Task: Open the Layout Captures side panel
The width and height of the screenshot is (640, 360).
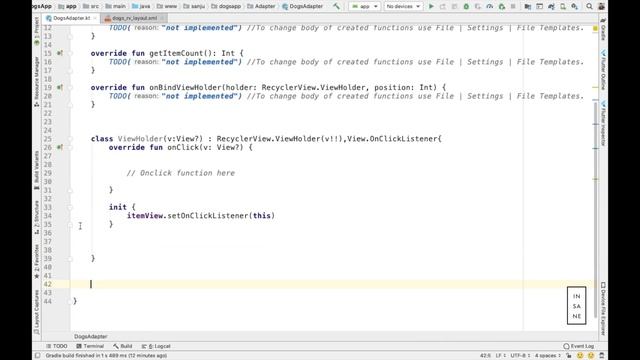Action: (x=36, y=312)
